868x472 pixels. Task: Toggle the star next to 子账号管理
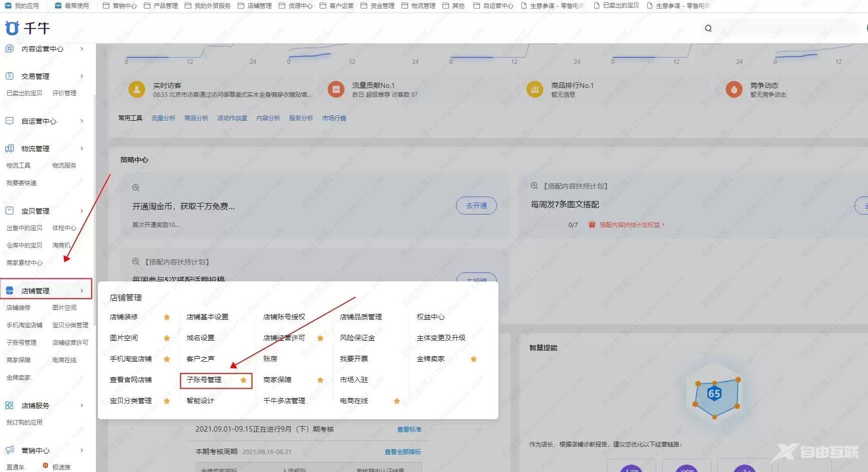pyautogui.click(x=244, y=380)
